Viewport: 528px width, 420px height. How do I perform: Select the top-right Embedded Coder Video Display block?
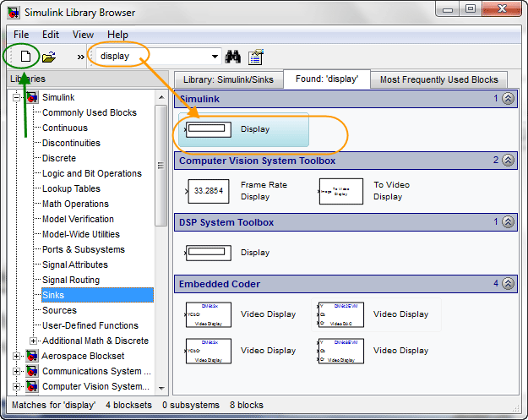(x=340, y=314)
